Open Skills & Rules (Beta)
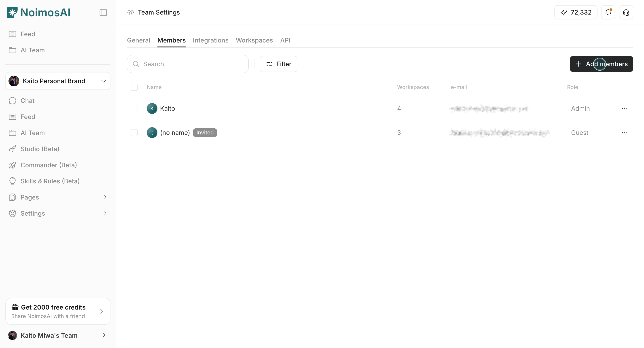This screenshot has height=348, width=644. point(50,181)
